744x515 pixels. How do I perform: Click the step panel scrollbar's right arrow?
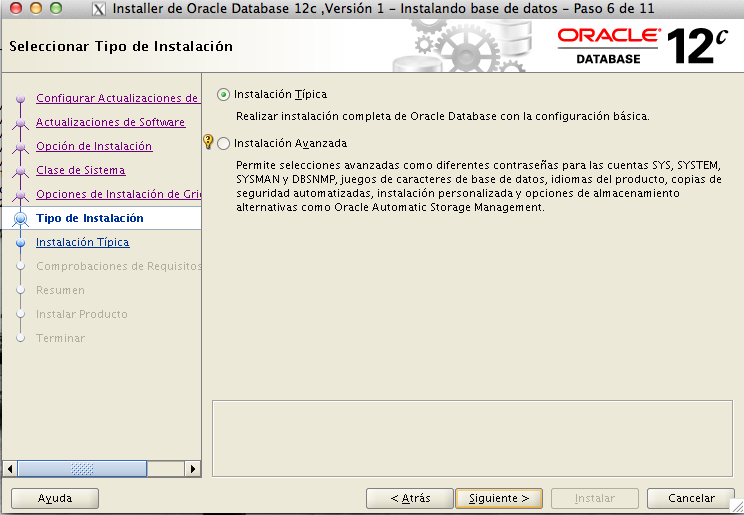click(x=193, y=468)
